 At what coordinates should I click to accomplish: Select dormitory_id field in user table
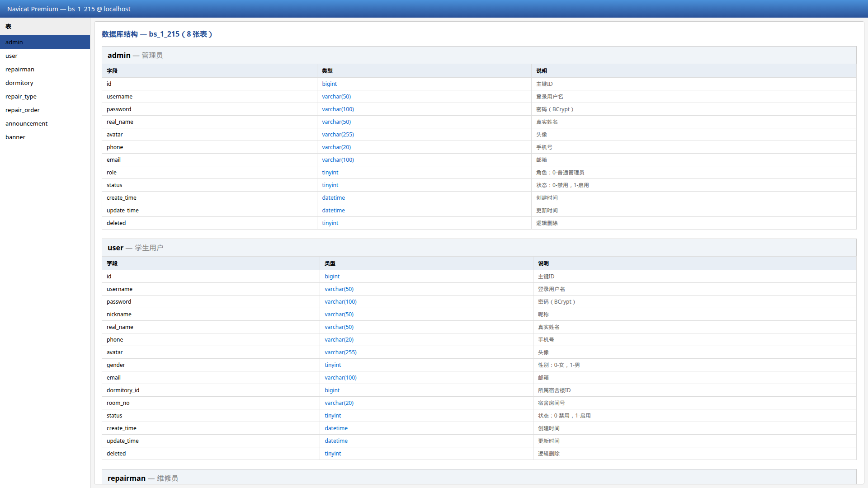tap(123, 390)
